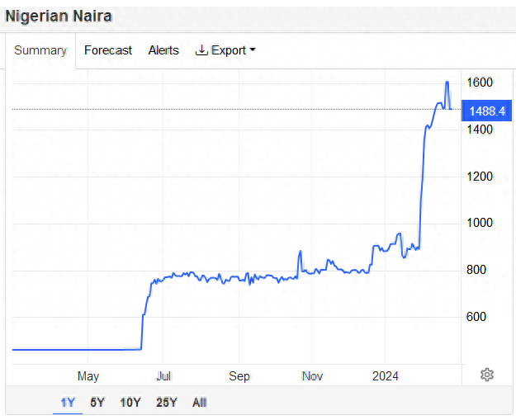Go to the Alerts tab
This screenshot has width=516, height=420.
163,50
